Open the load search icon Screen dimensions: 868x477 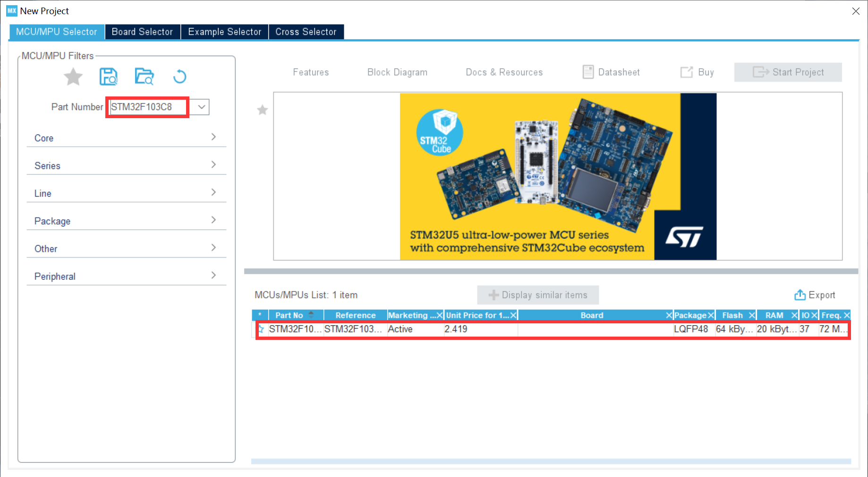(144, 76)
